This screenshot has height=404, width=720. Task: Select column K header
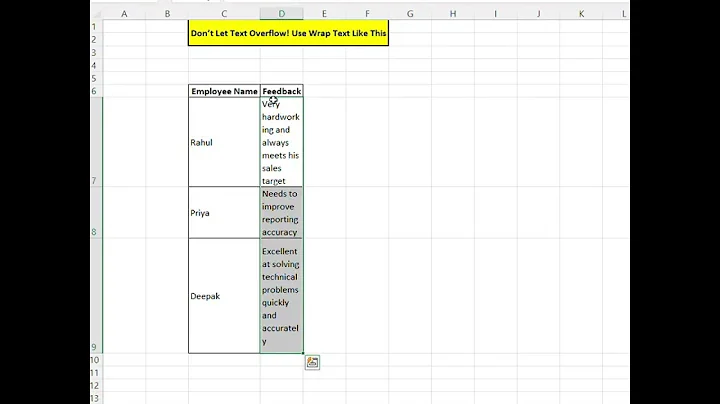[581, 14]
